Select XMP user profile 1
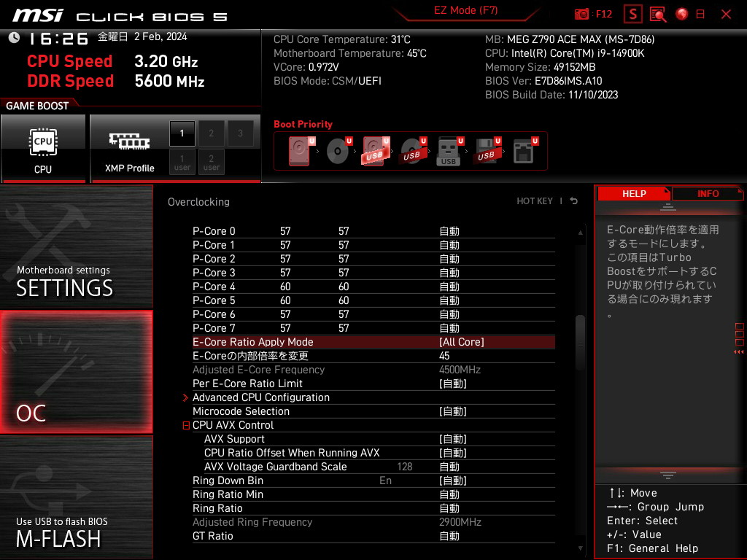Viewport: 747px width, 560px height. [182, 163]
